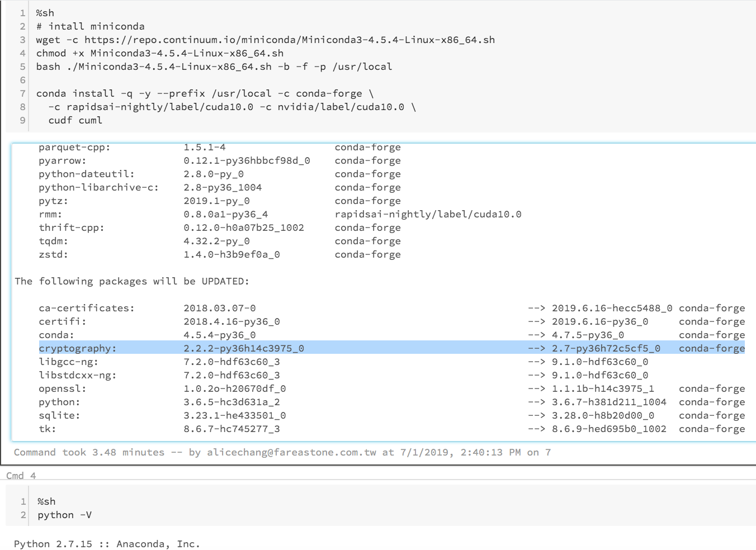Select the highlighted cryptography package row
756x550 pixels.
pyautogui.click(x=224, y=348)
